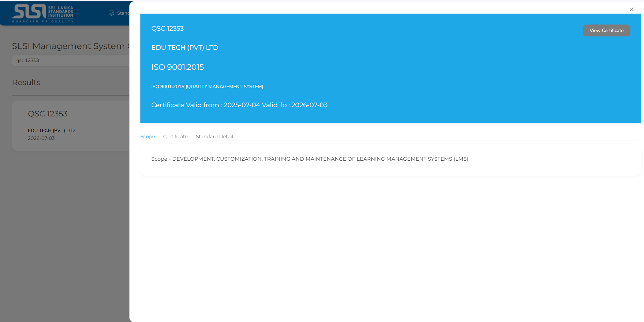Image resolution: width=644 pixels, height=322 pixels.
Task: Click the Standards monitor icon in navbar
Action: [111, 13]
